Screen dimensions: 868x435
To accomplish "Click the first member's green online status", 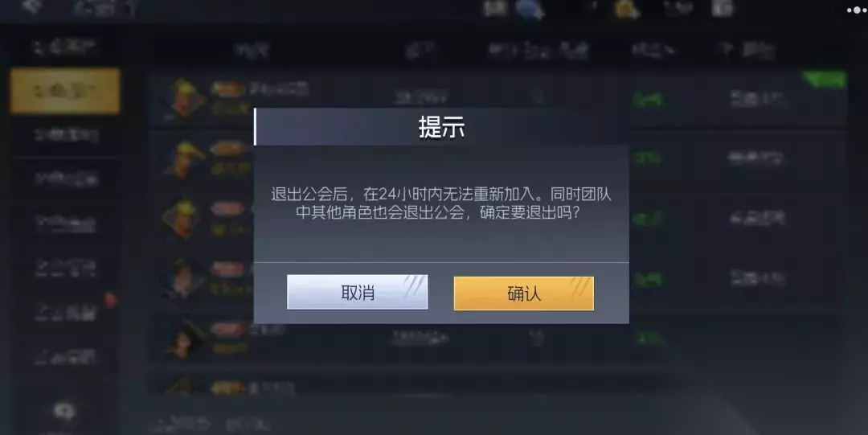I will (x=648, y=100).
